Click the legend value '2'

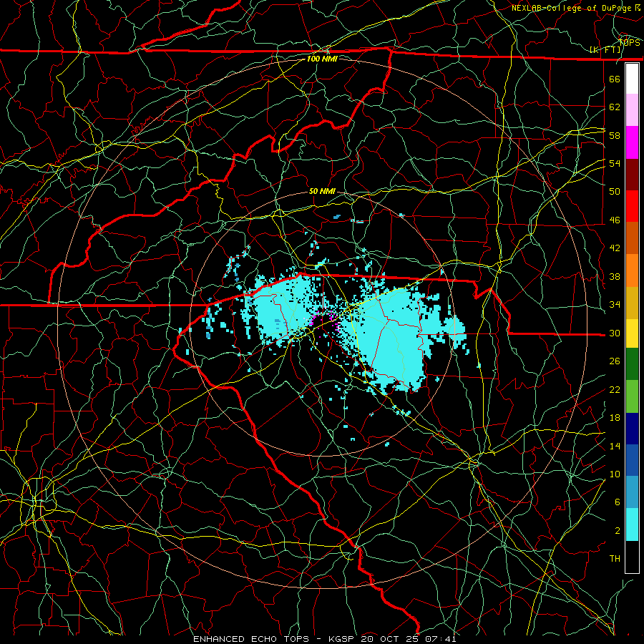pos(617,530)
